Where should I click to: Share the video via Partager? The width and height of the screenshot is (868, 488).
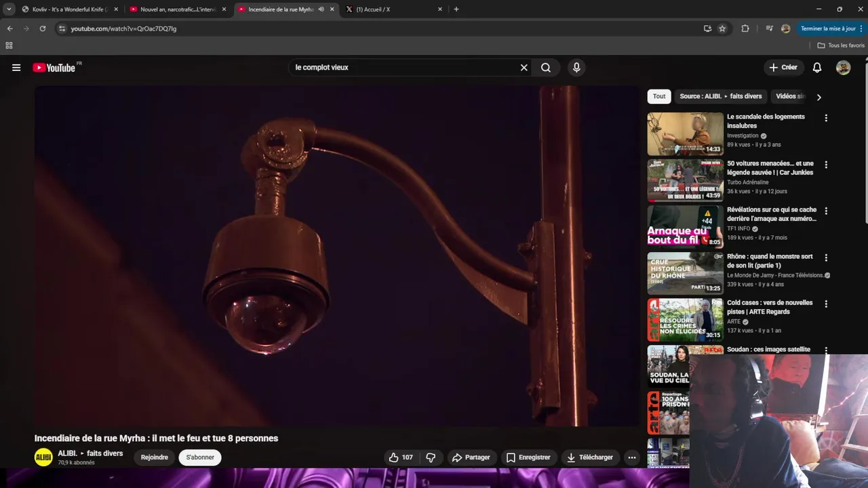coord(471,457)
